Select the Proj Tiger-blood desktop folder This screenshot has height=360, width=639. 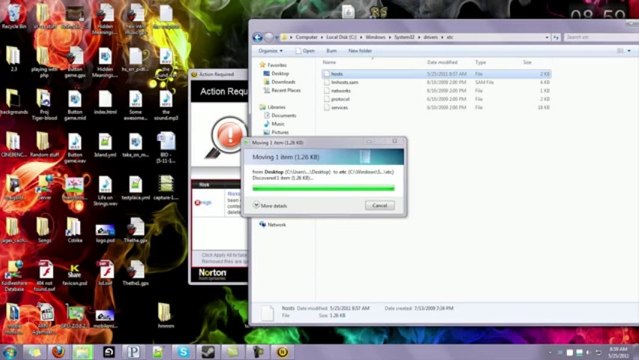pos(44,106)
